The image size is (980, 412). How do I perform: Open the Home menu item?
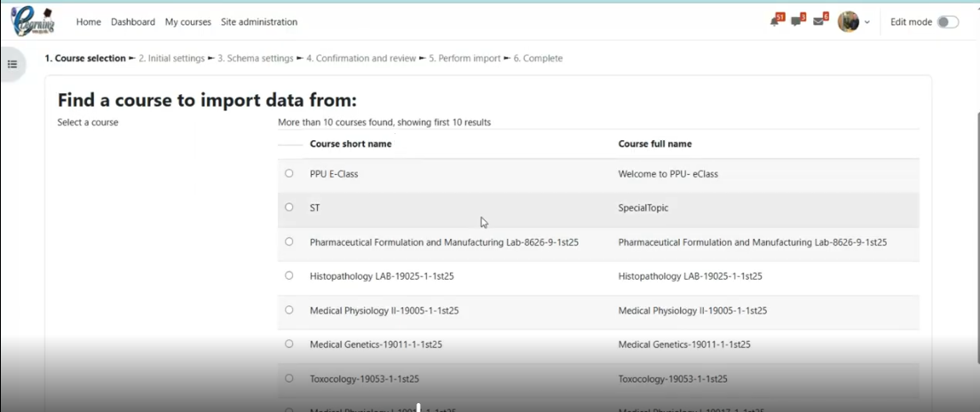[x=89, y=22]
